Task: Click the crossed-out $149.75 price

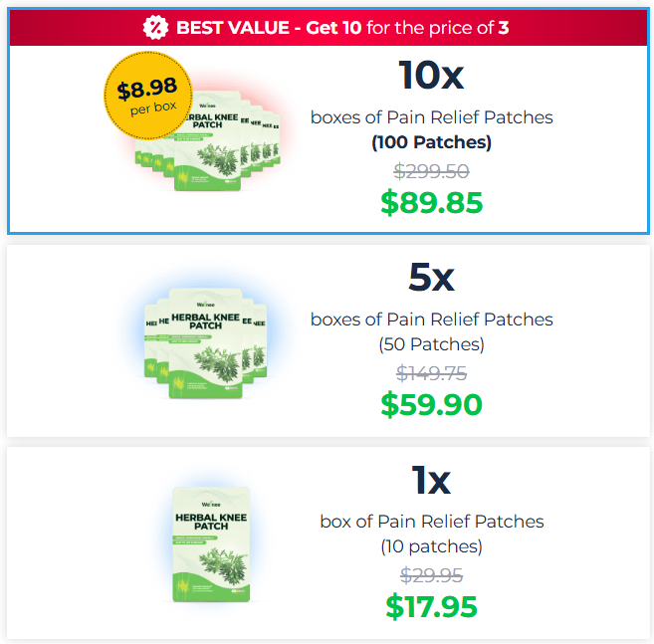Action: tap(431, 373)
